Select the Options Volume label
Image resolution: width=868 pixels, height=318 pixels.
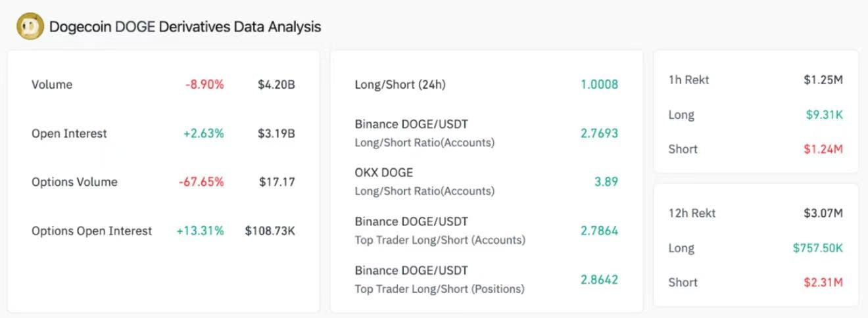pos(74,182)
